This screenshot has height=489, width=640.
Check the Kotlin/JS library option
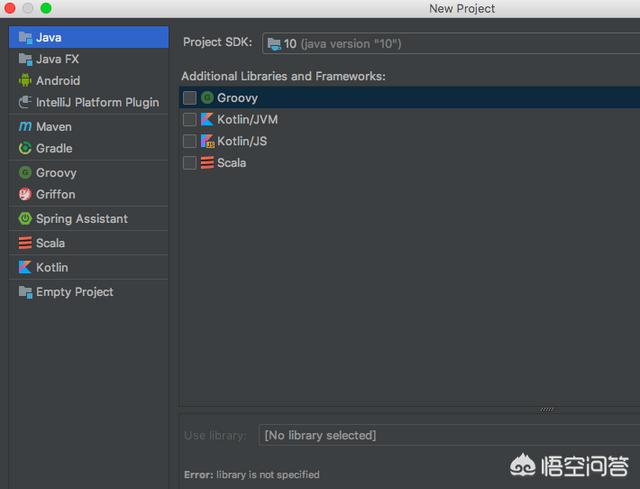[189, 141]
